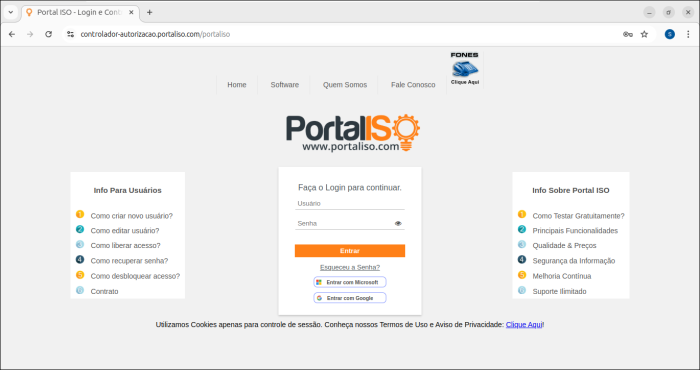This screenshot has width=700, height=370.
Task: Click number 2 icon beside Como editar usuário
Action: click(80, 229)
